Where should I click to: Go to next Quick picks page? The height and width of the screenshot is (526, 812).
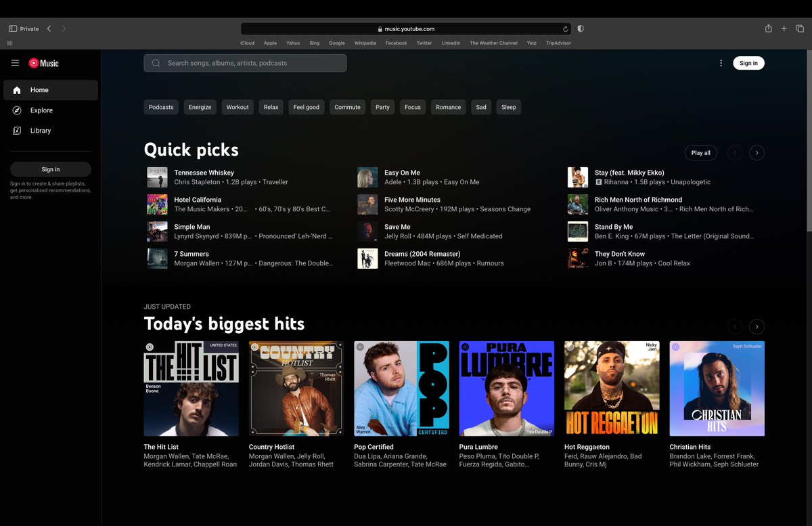[x=757, y=153]
